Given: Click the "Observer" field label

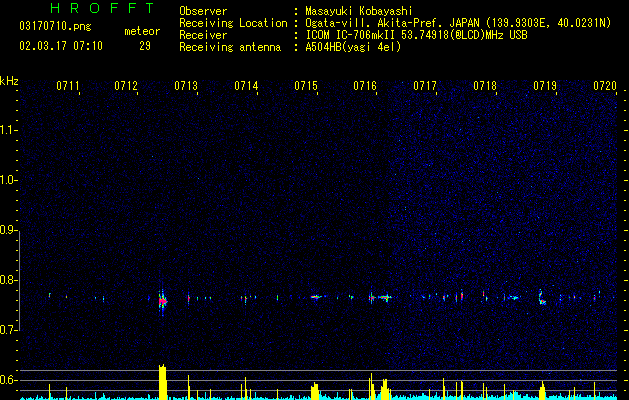Looking at the screenshot, I should [203, 11].
